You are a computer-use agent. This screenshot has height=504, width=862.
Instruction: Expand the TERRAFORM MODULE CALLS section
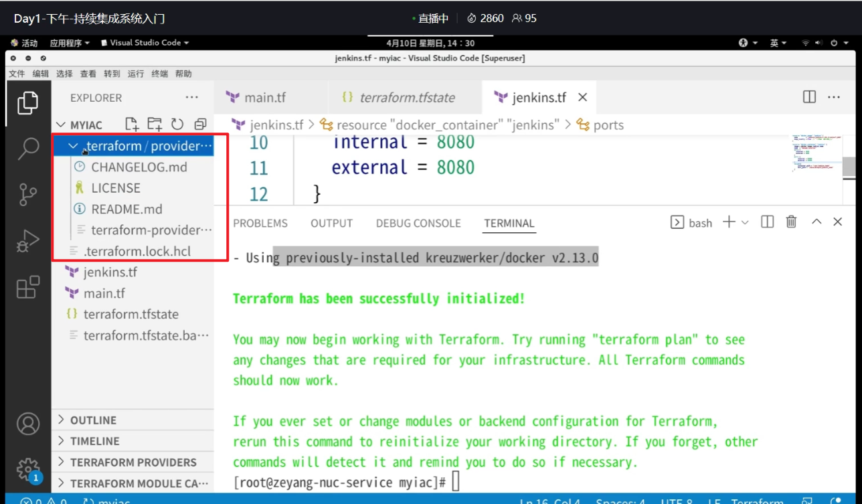tap(133, 483)
